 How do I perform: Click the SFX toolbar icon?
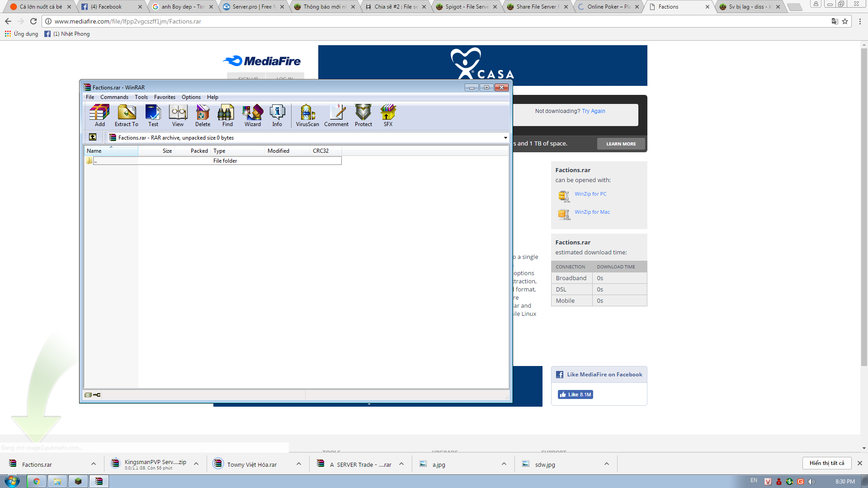click(x=388, y=115)
